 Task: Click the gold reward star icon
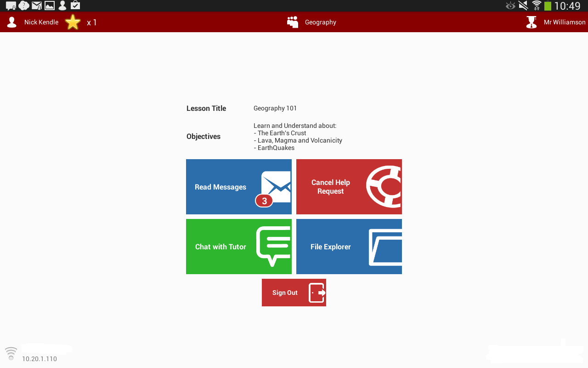[73, 22]
